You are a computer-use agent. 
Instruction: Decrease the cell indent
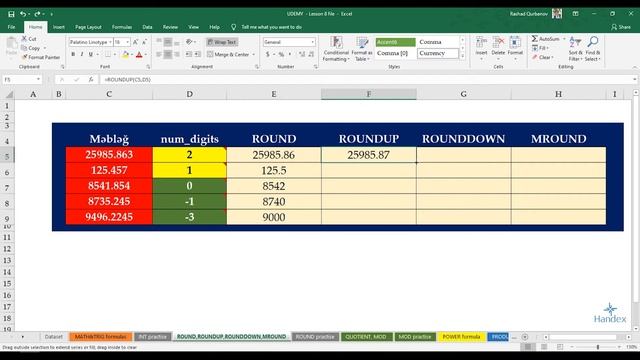coord(188,54)
